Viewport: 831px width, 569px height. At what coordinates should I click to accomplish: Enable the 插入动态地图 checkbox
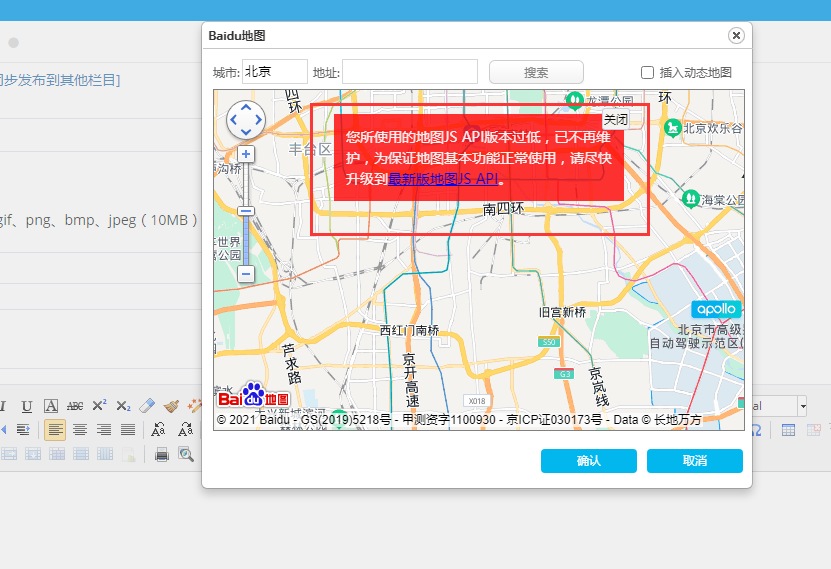point(647,73)
